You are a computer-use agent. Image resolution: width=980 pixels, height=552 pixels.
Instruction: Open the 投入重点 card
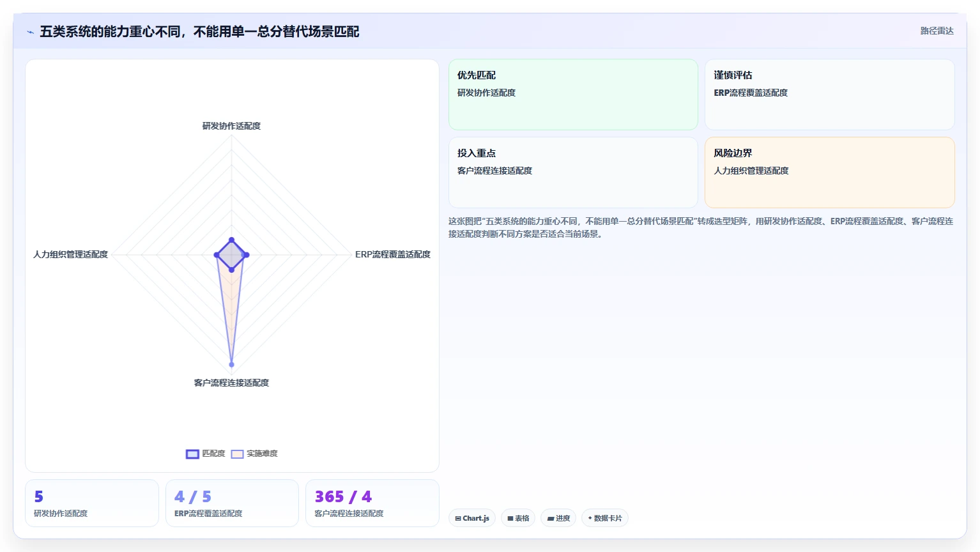573,172
